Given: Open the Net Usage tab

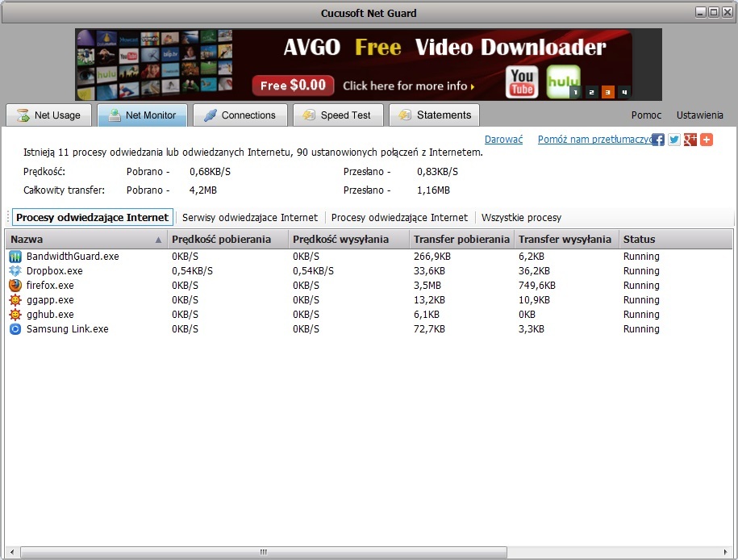Looking at the screenshot, I should [x=49, y=115].
